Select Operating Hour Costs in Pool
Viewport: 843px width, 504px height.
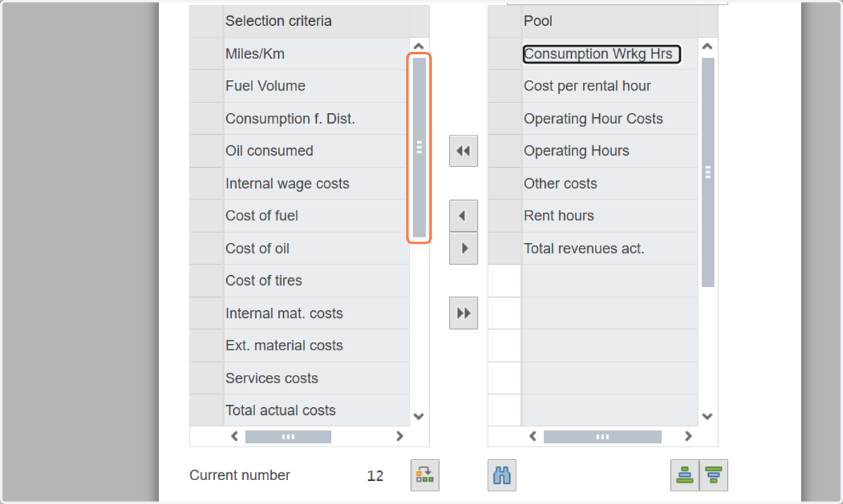point(610,119)
